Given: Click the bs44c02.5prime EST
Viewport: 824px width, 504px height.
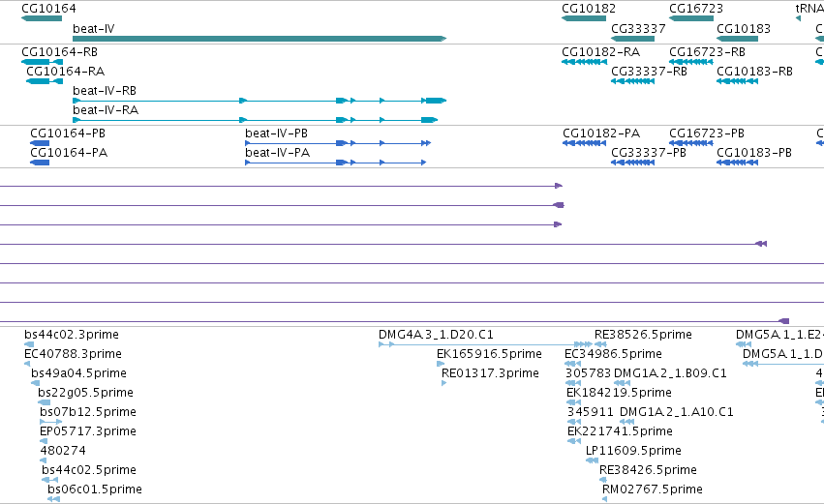Looking at the screenshot, I should pyautogui.click(x=50, y=480).
